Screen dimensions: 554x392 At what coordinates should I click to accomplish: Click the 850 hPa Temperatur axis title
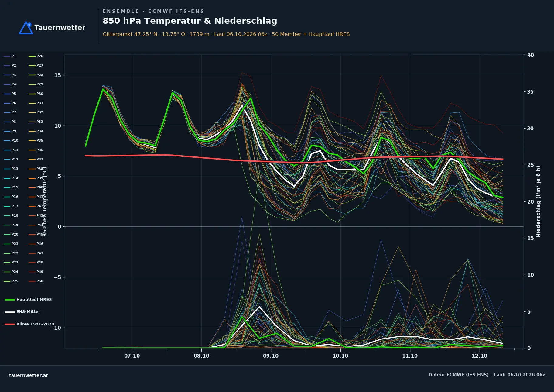pos(45,201)
